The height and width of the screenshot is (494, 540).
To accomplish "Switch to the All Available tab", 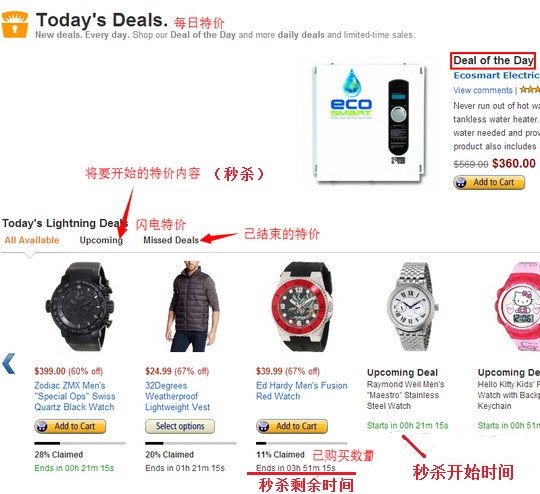I will tap(32, 240).
